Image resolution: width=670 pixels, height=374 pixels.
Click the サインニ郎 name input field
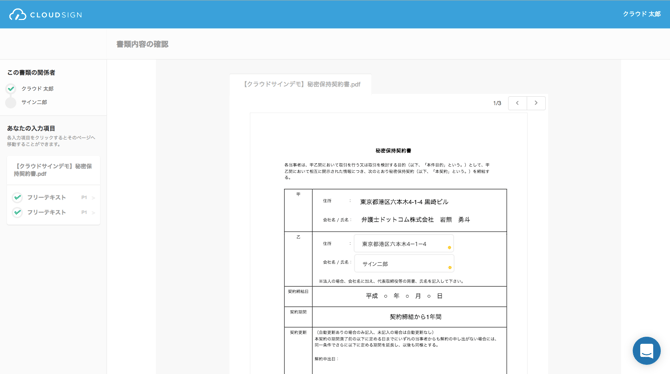point(404,264)
